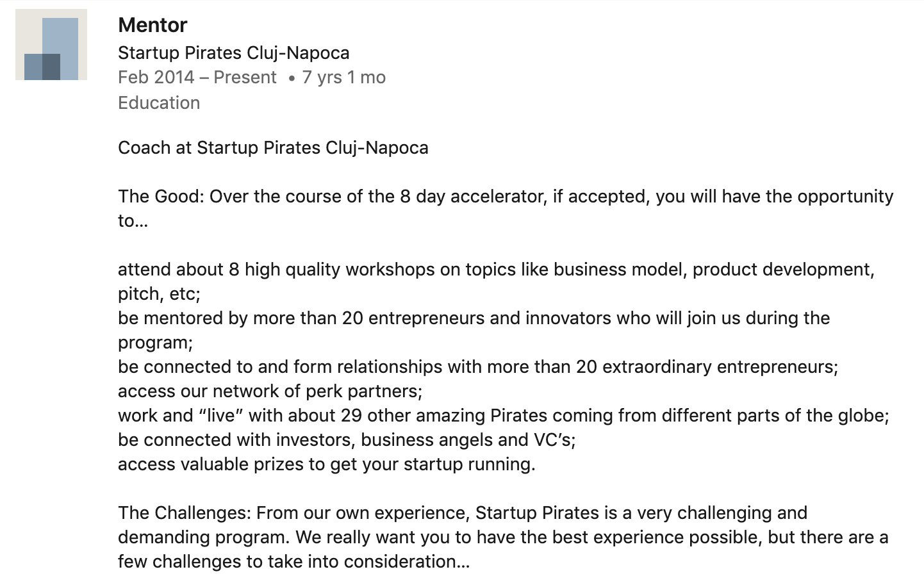
Task: Click the "Education" industry label
Action: [159, 103]
